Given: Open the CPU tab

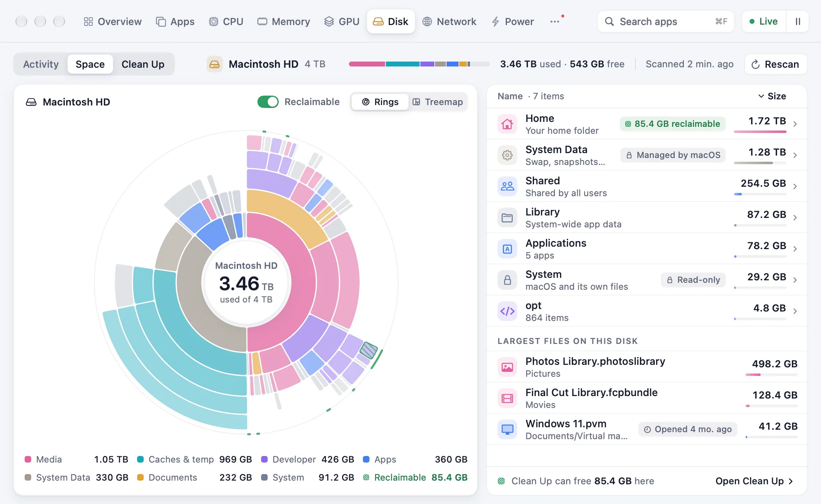Looking at the screenshot, I should click(x=226, y=21).
